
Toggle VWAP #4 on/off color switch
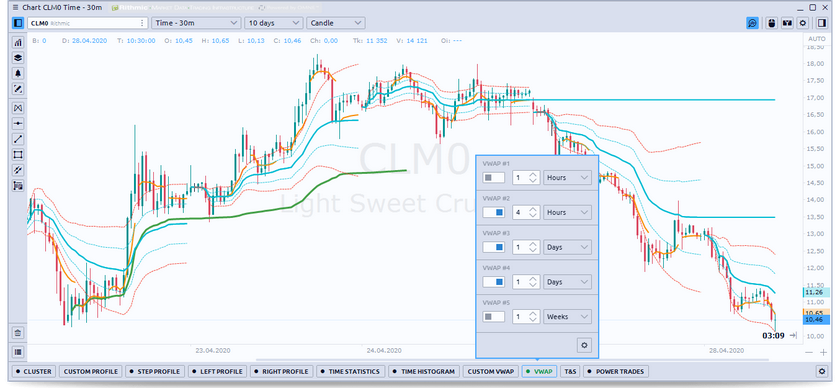[493, 282]
